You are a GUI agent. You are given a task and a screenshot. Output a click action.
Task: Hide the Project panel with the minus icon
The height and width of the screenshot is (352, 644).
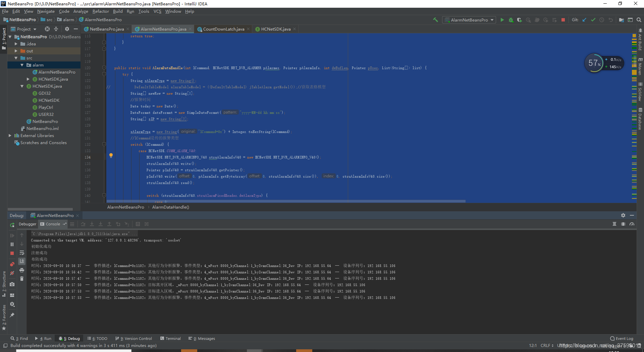76,29
